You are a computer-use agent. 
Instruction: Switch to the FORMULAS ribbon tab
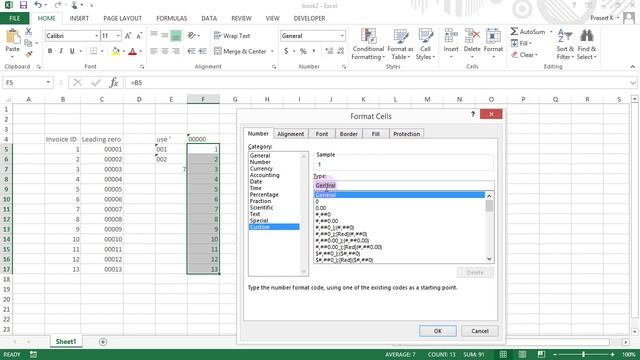(171, 18)
